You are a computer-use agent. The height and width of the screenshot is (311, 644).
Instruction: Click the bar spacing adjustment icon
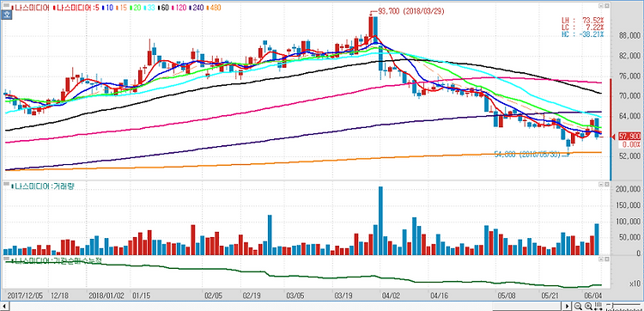(x=598, y=306)
